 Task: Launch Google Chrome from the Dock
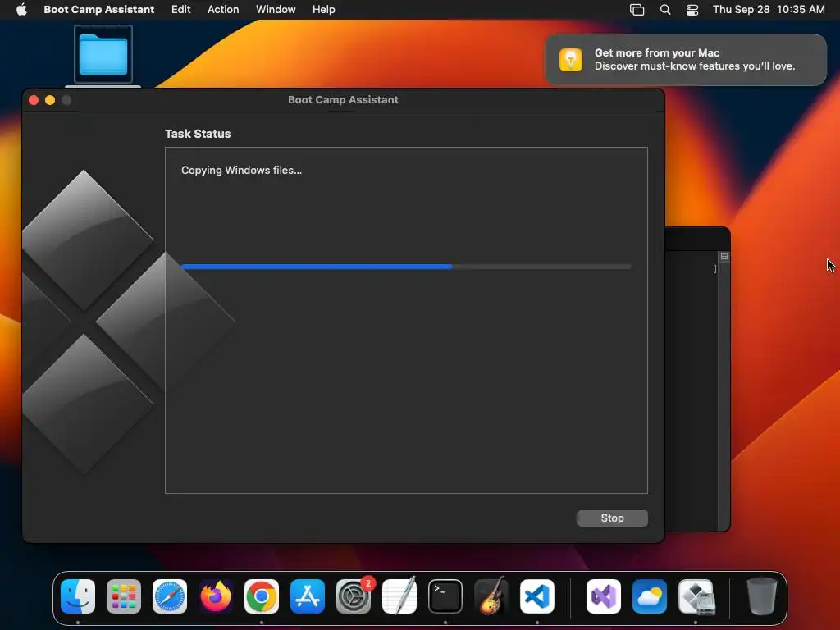click(x=262, y=596)
